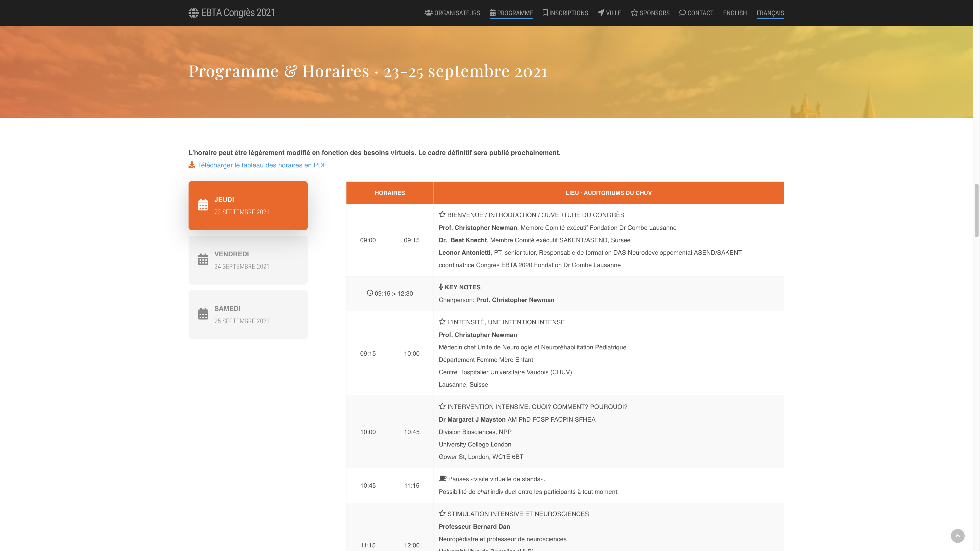Click the calendar icon in the Vendredi tab
Viewport: 980px width, 551px height.
203,260
